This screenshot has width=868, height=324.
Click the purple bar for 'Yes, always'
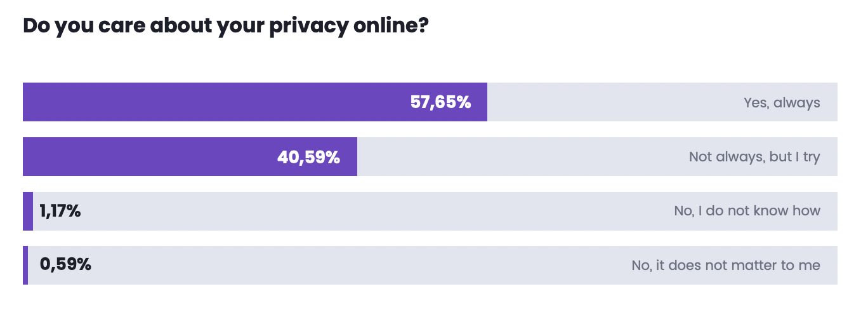255,102
